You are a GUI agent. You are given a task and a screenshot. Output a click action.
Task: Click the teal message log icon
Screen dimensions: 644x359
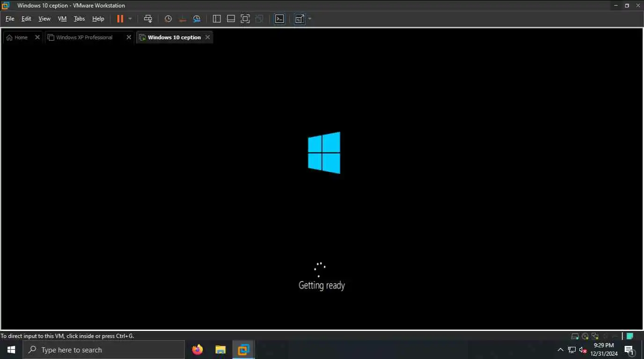(630, 336)
